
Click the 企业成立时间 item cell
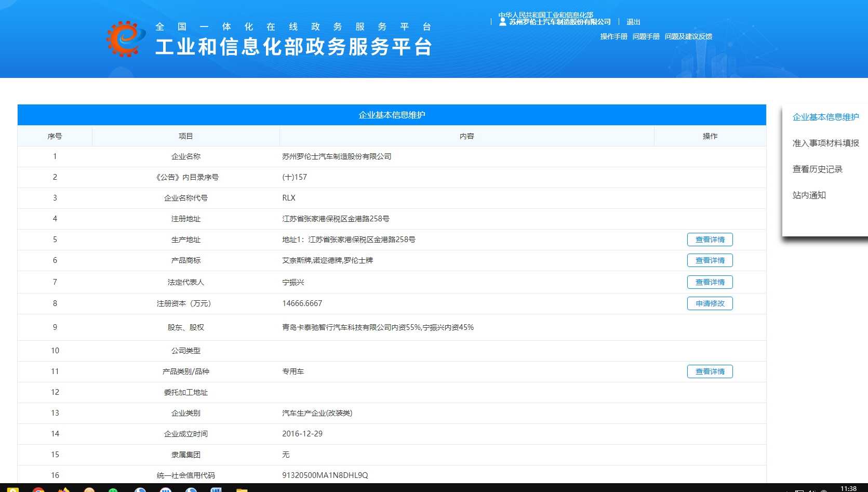185,434
